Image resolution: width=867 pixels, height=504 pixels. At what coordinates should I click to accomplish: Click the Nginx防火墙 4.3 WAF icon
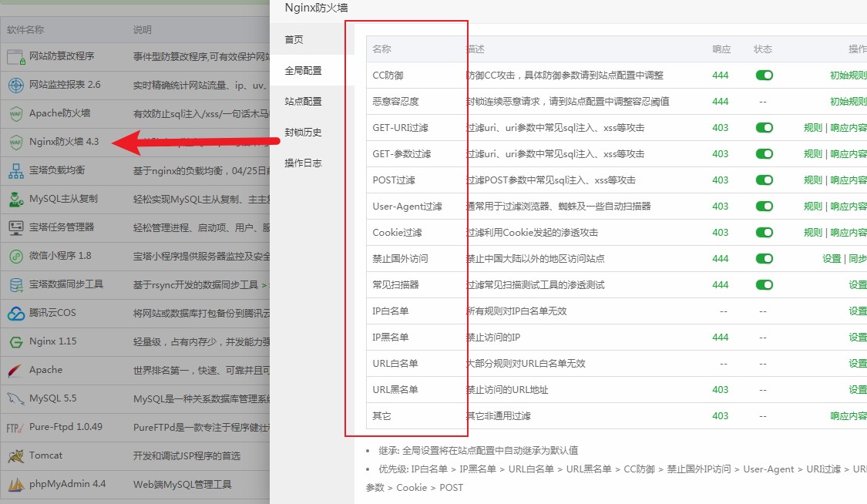click(16, 143)
